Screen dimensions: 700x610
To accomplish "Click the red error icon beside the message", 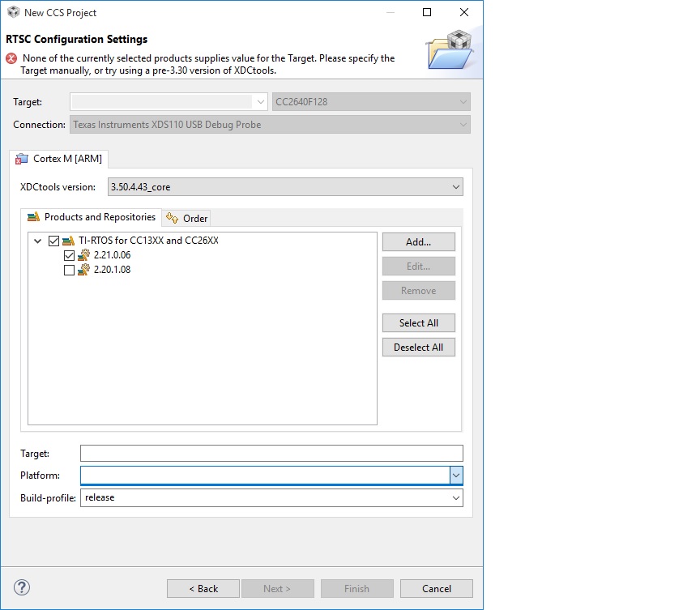I will coord(11,58).
